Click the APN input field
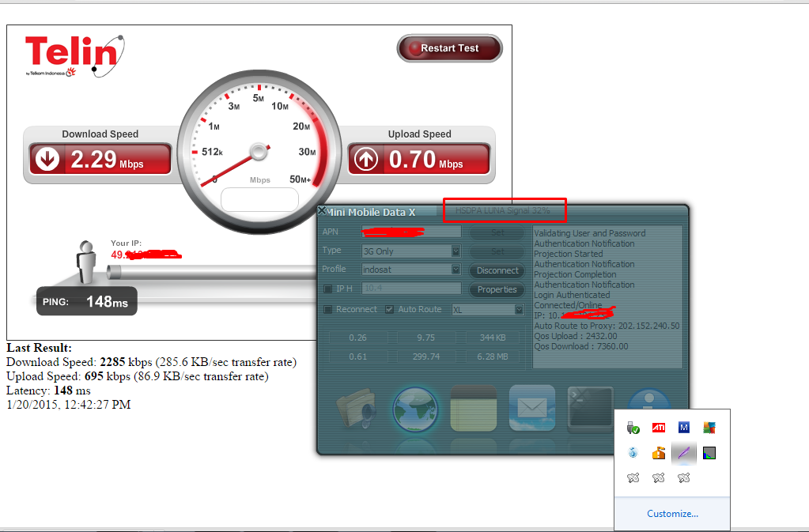The height and width of the screenshot is (532, 809). [411, 232]
